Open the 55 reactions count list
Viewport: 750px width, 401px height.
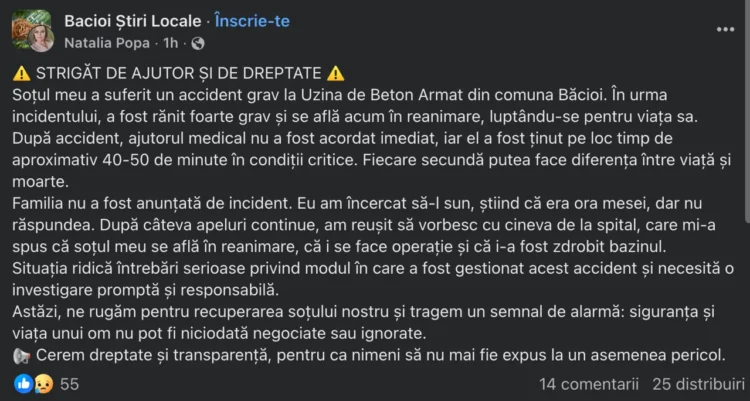[69, 384]
